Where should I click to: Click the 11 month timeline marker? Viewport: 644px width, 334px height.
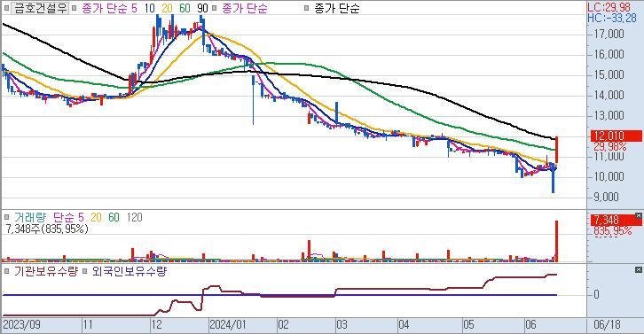(x=88, y=325)
